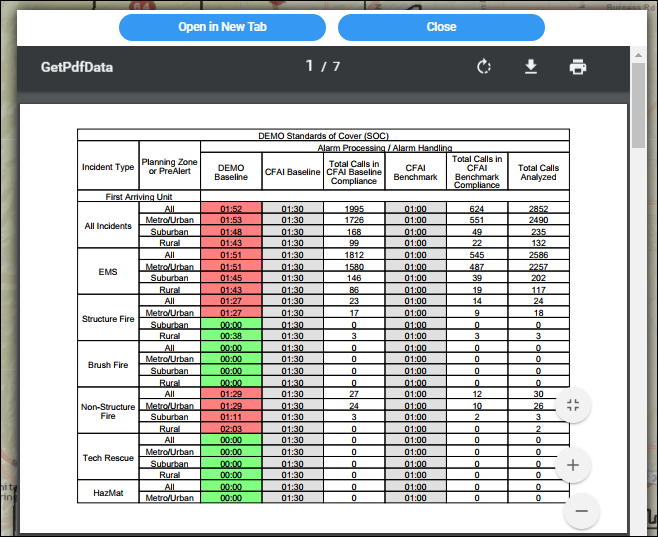Click the 624 benchmark compliance value

click(x=477, y=209)
